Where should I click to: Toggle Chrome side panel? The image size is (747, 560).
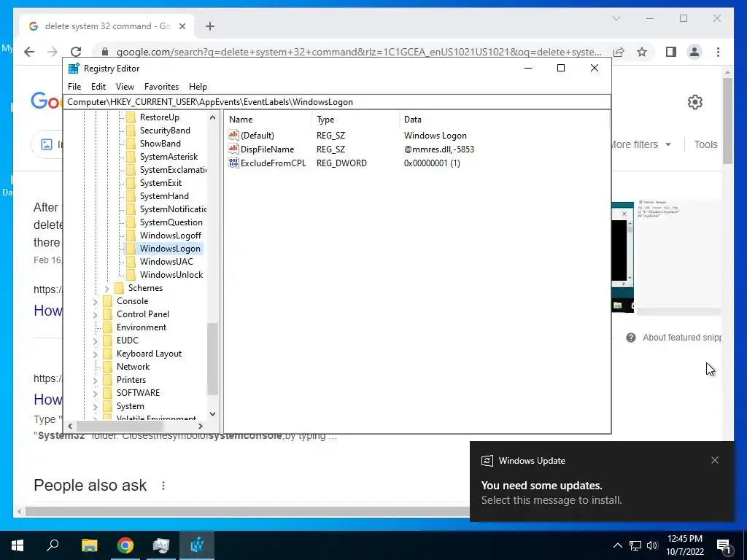[x=671, y=52]
